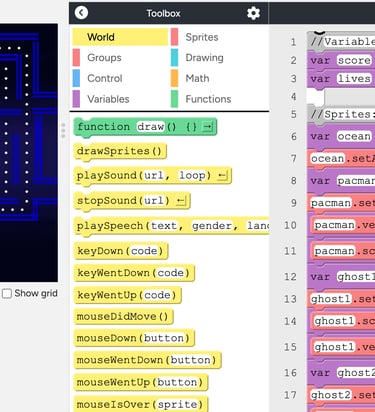This screenshot has width=375, height=412.
Task: Click the Pac-Man game preview canvas
Action: coord(29,153)
